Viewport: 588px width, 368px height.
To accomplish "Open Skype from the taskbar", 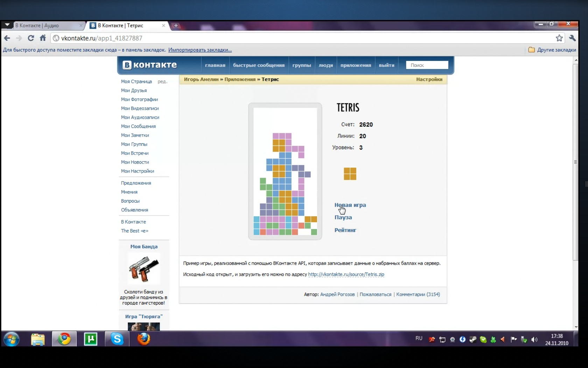I will coord(117,339).
